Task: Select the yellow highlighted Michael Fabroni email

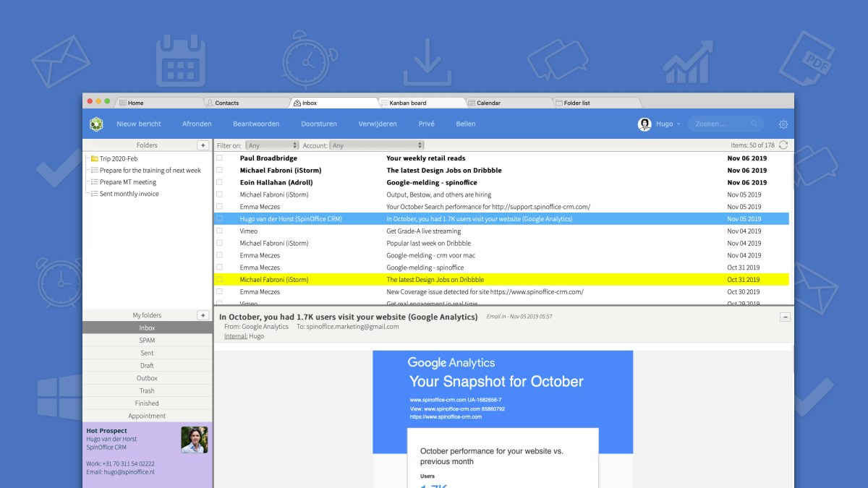Action: point(434,280)
